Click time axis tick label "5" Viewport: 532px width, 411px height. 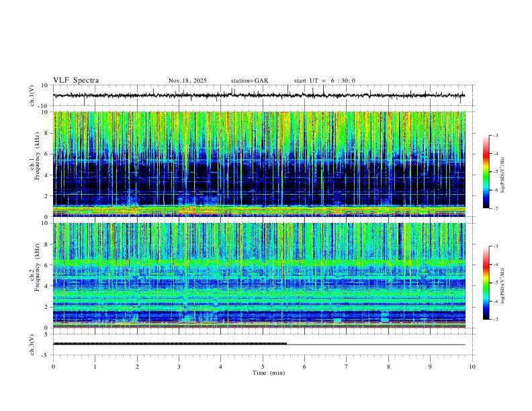[x=263, y=367]
